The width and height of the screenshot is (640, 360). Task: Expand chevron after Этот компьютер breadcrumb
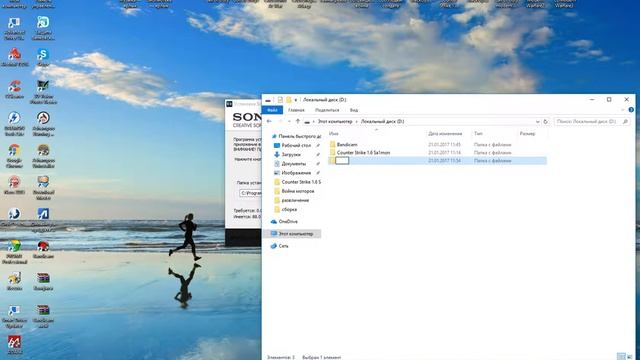click(x=356, y=121)
